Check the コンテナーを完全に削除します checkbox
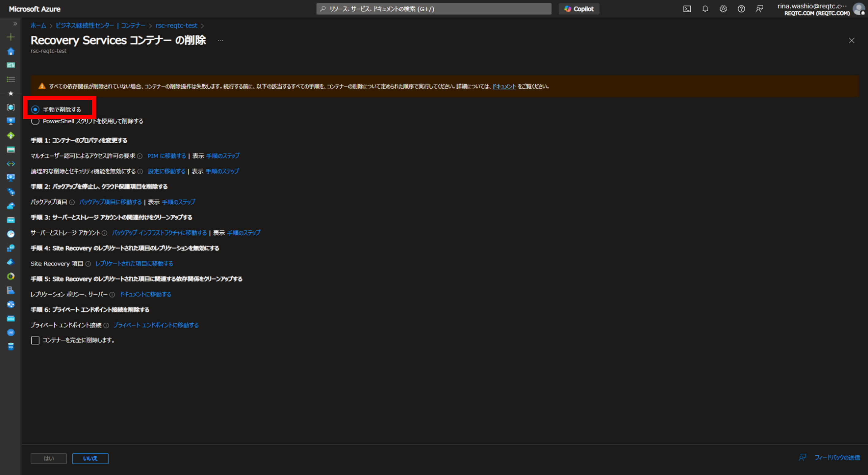Image resolution: width=868 pixels, height=475 pixels. point(35,340)
